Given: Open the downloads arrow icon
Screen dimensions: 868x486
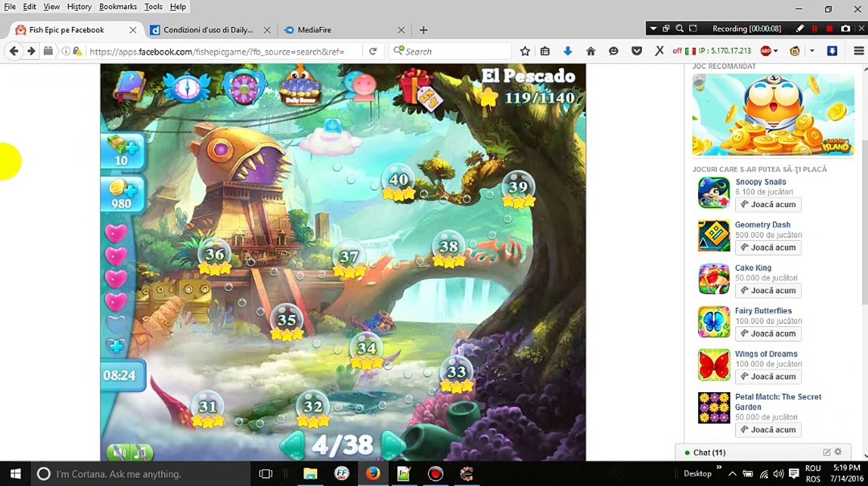Looking at the screenshot, I should (x=568, y=51).
